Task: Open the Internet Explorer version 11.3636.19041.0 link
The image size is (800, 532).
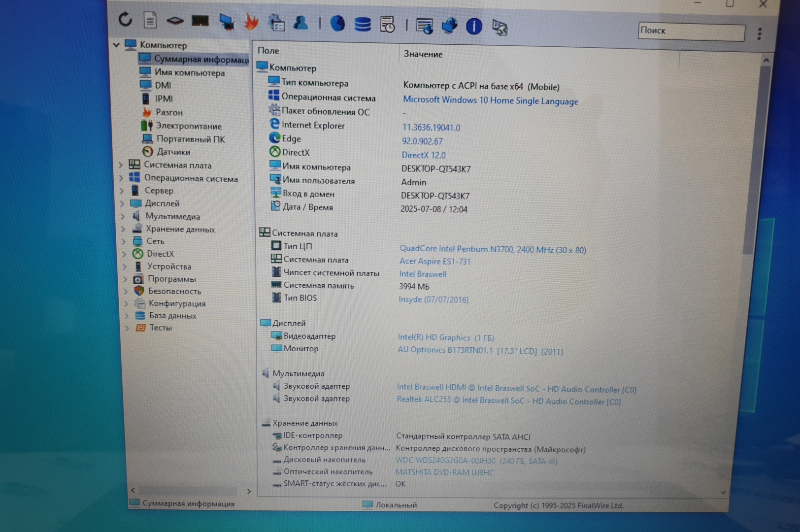Action: pos(432,128)
